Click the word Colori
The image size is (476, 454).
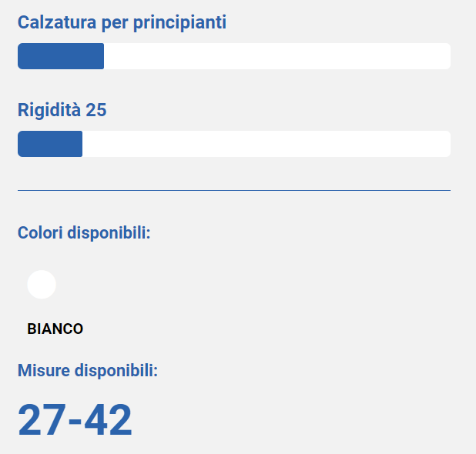click(40, 232)
